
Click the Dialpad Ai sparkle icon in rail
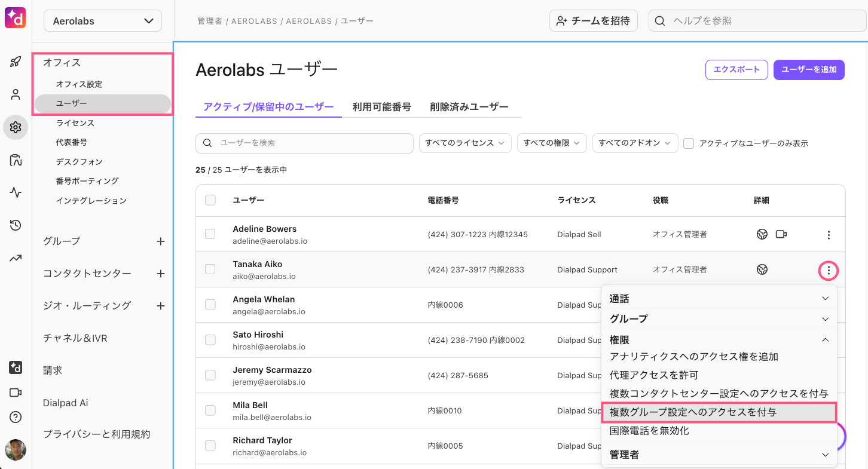(x=16, y=367)
